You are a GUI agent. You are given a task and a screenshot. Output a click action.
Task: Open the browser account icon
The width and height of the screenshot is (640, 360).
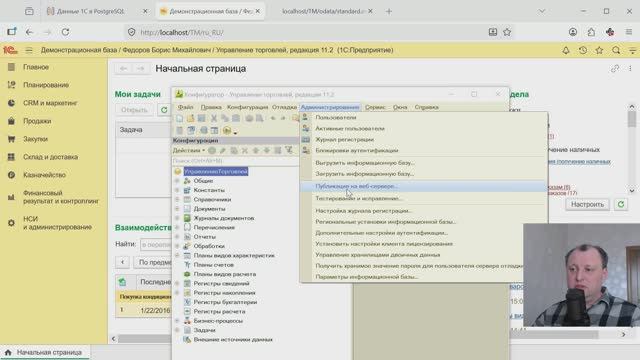point(573,32)
